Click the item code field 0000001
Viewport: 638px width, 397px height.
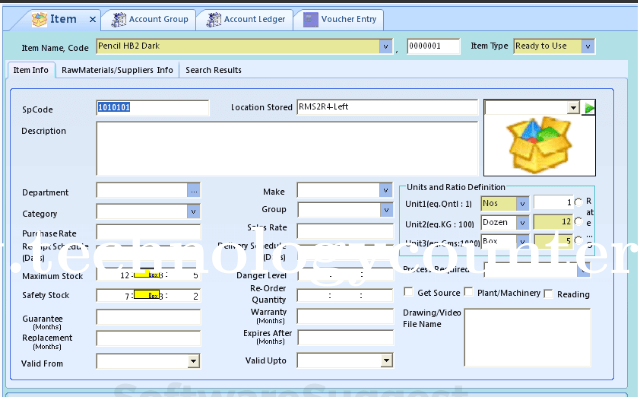click(x=433, y=46)
